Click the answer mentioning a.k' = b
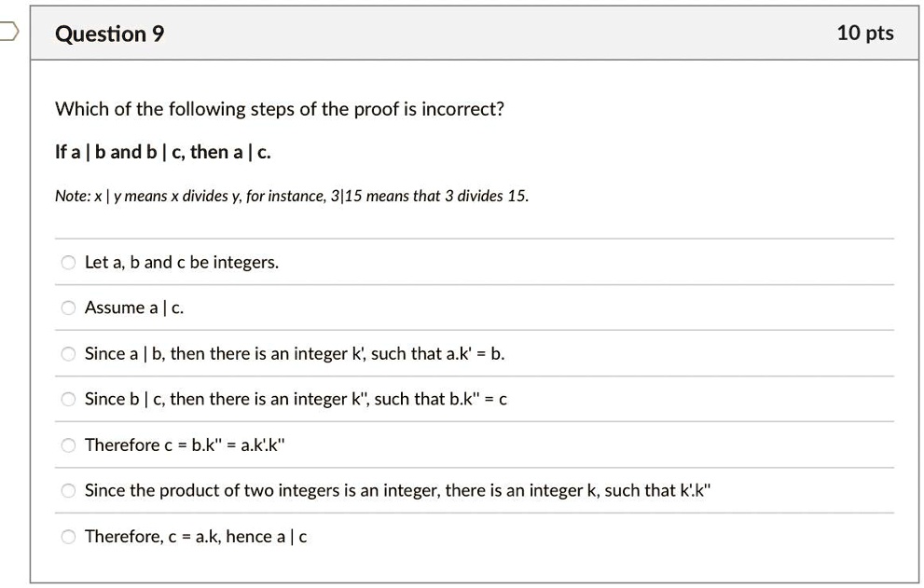This screenshot has height=588, width=924. coord(295,353)
